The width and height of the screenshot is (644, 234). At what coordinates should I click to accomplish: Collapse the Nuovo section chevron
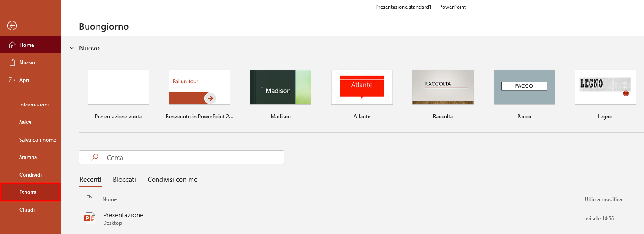pos(72,48)
